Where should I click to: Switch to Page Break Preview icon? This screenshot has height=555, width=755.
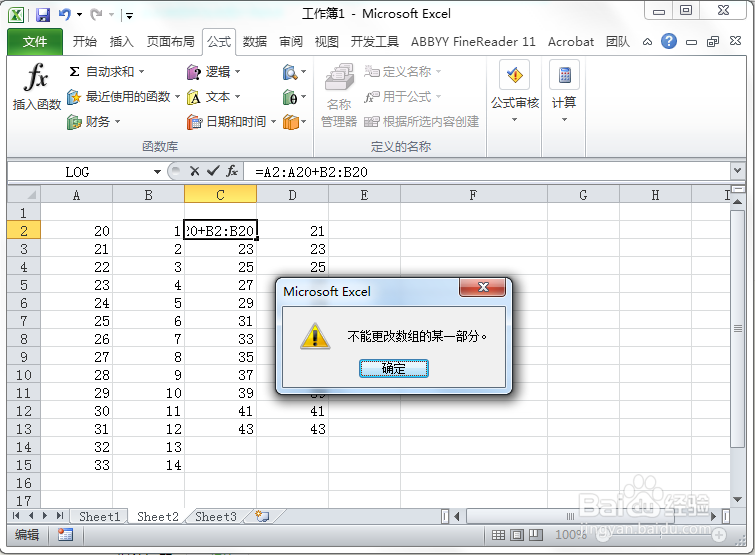click(x=535, y=535)
